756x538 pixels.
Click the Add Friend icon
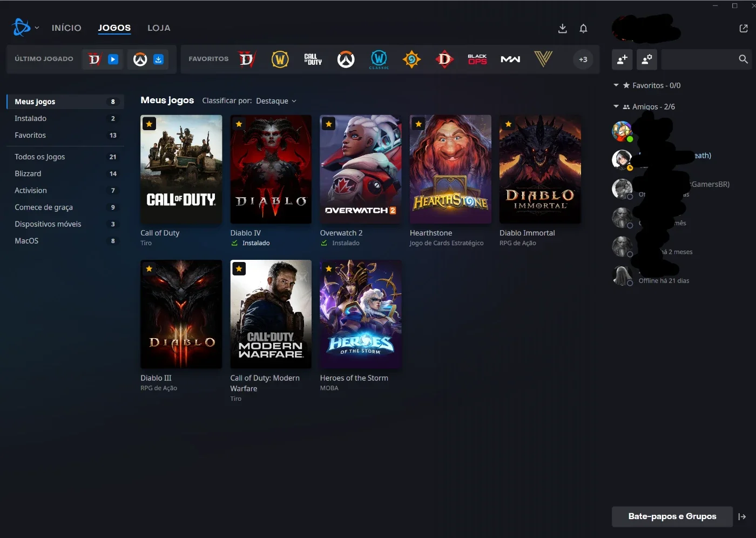pyautogui.click(x=622, y=59)
